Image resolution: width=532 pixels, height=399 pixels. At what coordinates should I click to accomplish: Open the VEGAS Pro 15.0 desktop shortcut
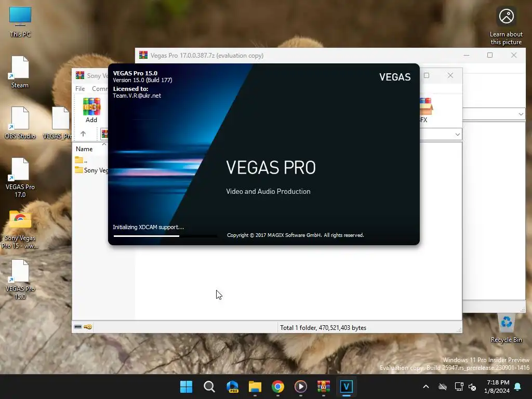click(x=20, y=279)
